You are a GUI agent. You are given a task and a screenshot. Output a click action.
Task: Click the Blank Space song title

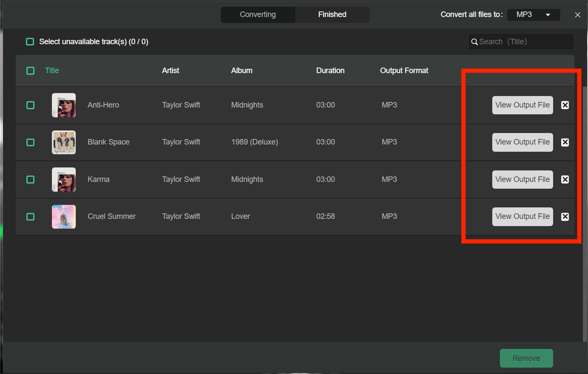[x=108, y=142]
